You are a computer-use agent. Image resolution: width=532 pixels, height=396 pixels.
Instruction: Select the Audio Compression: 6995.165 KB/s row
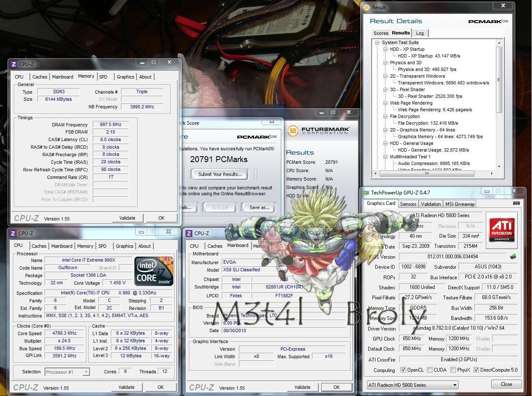pos(434,163)
